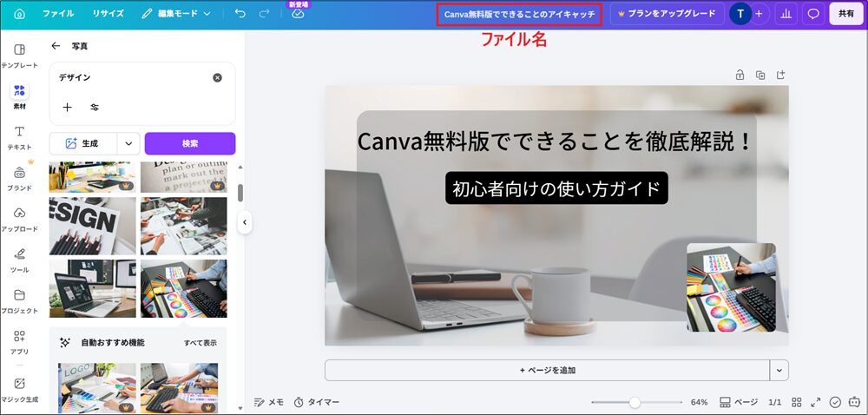Open the comments speech bubble
This screenshot has width=868, height=415.
[x=813, y=15]
